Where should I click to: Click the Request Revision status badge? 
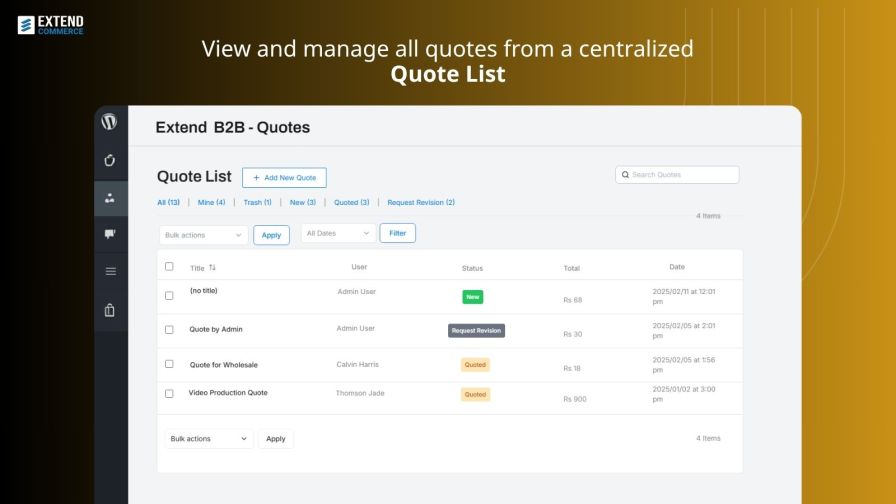click(x=476, y=331)
